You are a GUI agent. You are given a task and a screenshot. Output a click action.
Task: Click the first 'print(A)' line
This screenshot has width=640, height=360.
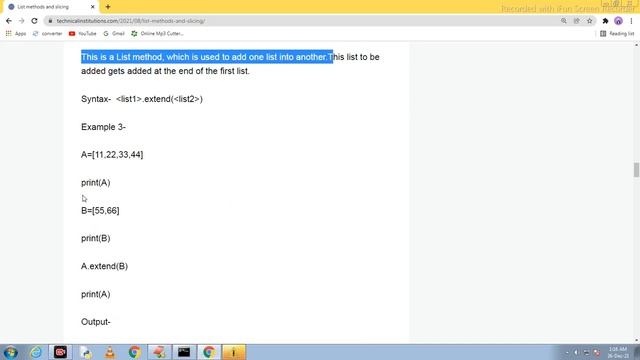pyautogui.click(x=96, y=182)
